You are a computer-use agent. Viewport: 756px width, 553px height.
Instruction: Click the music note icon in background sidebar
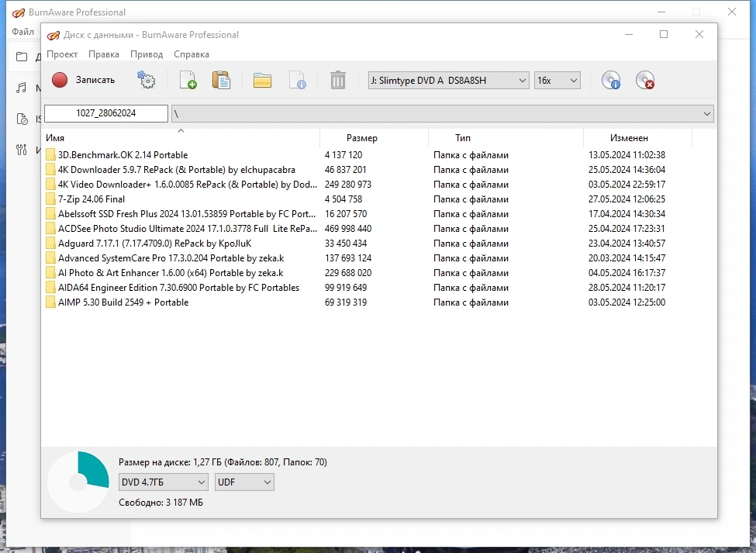22,88
